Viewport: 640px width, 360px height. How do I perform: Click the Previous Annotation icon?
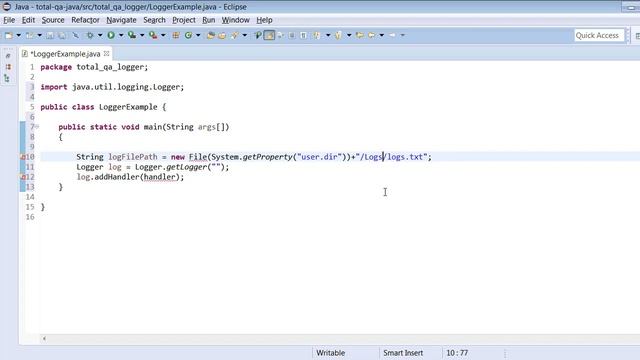pyautogui.click(x=338, y=36)
